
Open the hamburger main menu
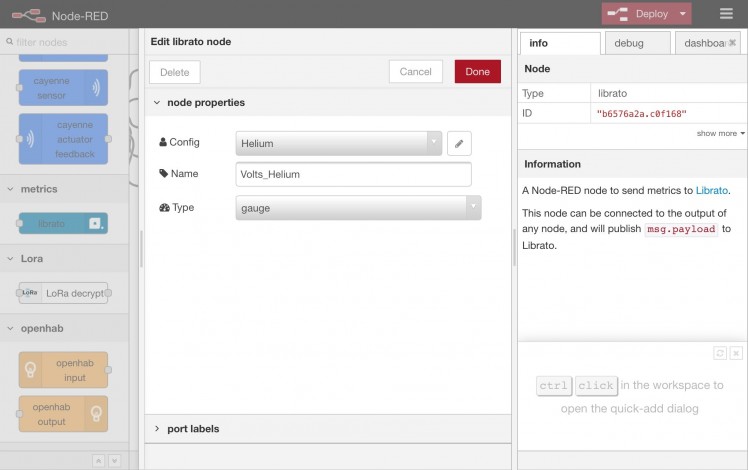coord(726,14)
